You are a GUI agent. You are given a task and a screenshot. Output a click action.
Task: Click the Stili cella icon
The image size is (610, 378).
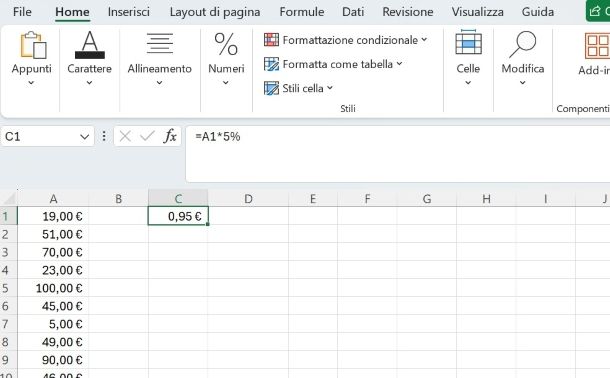(271, 88)
